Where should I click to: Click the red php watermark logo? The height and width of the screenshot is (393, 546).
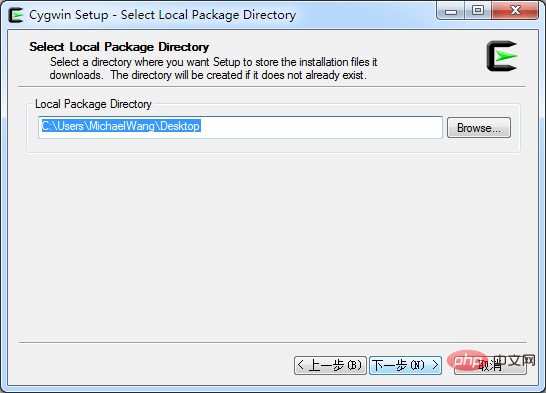click(x=467, y=361)
